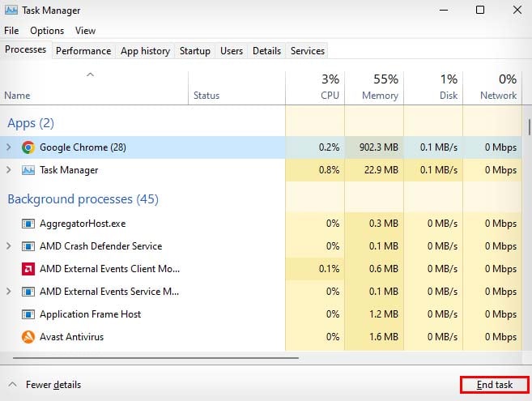
Task: Click the Fewer details link text
Action: pos(53,385)
